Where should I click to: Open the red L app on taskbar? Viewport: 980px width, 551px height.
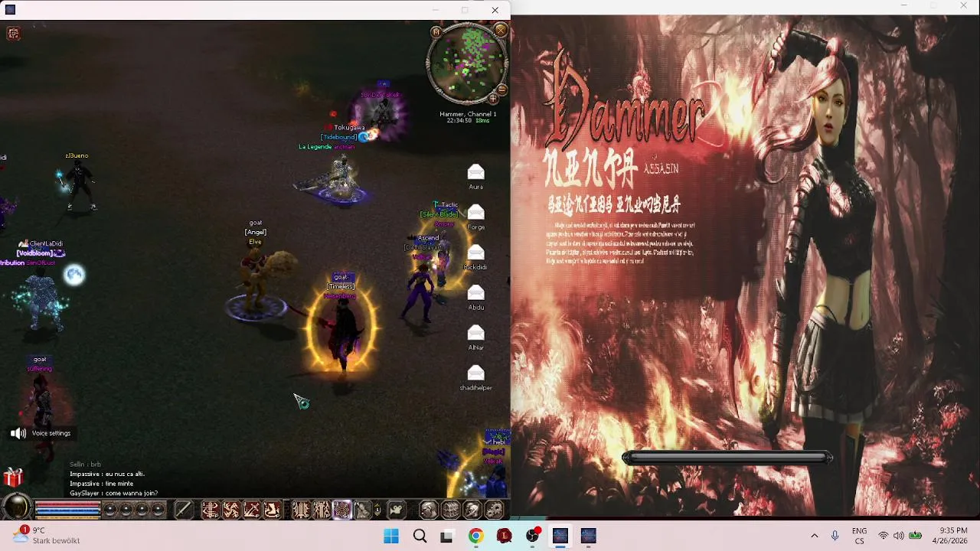[504, 536]
